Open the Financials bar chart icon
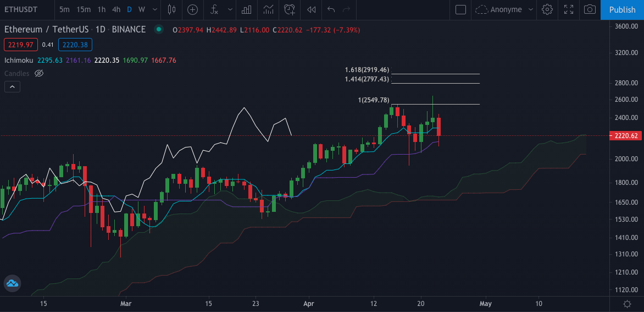Image resolution: width=644 pixels, height=312 pixels. (246, 9)
